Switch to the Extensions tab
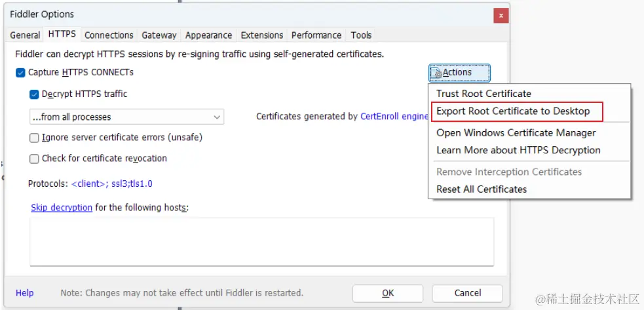 click(x=262, y=35)
